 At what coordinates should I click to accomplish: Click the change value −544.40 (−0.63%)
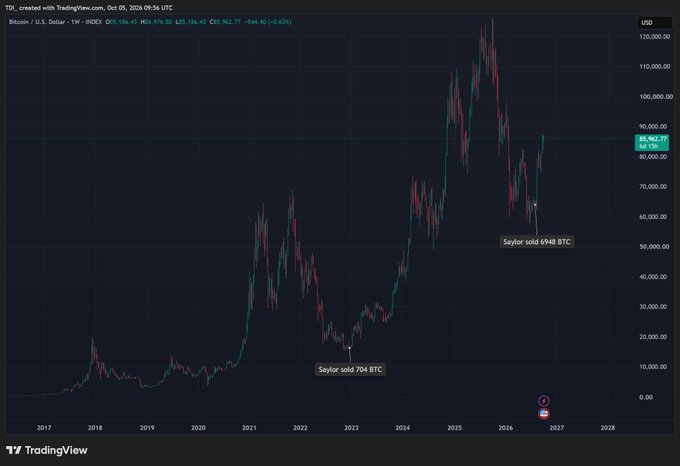tap(268, 22)
